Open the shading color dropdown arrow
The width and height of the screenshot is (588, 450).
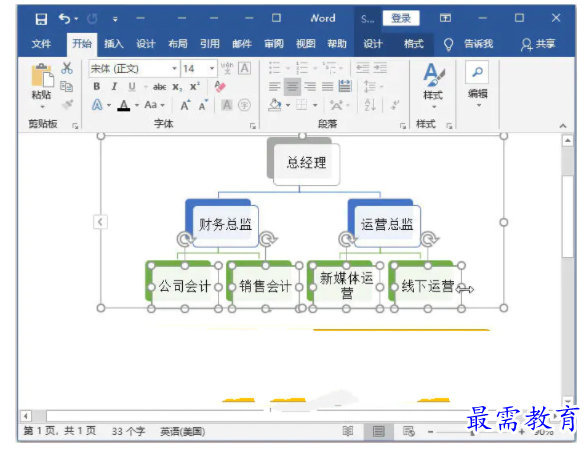288,105
